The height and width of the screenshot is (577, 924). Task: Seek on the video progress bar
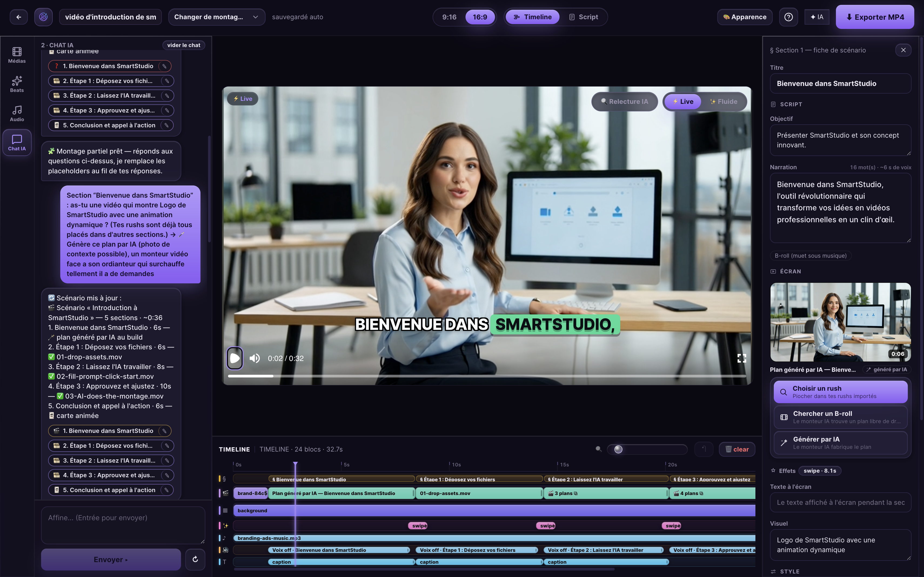(487, 376)
